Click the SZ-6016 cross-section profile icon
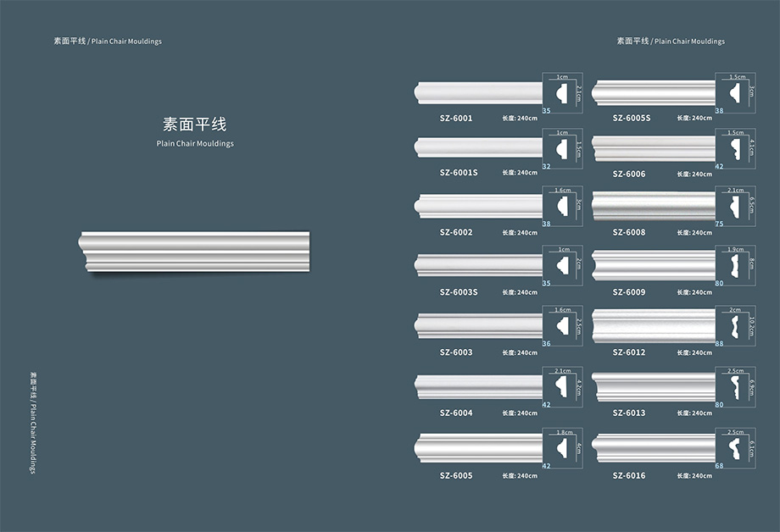The height and width of the screenshot is (532, 780). [x=736, y=448]
